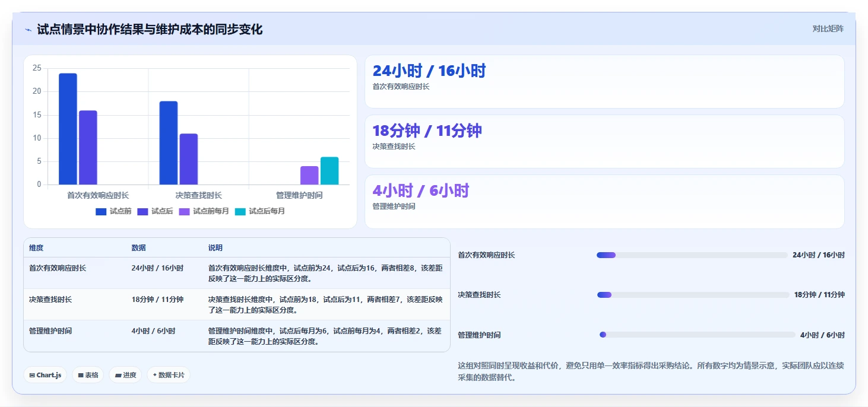This screenshot has width=868, height=407.
Task: Select the 首次有效响应时长 table row name
Action: (x=58, y=268)
